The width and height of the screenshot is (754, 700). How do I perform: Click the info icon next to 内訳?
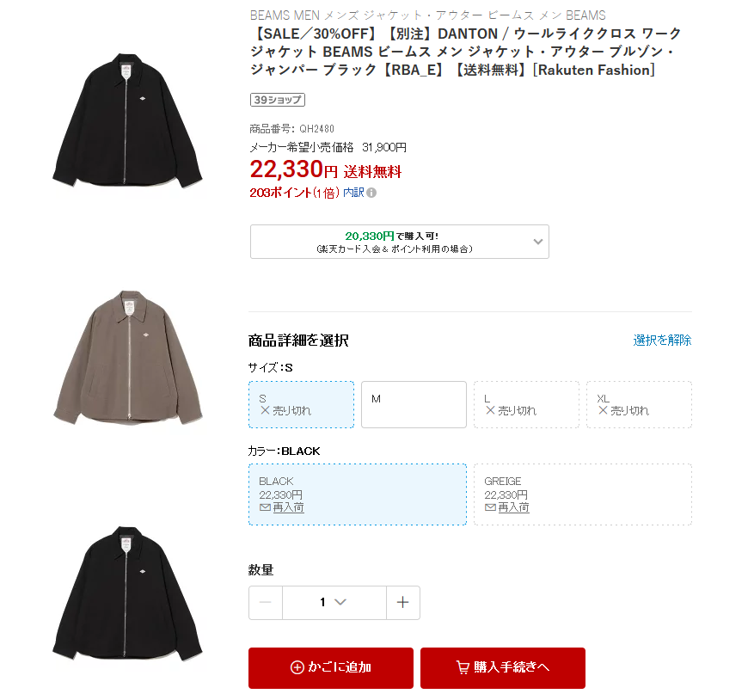tap(371, 193)
